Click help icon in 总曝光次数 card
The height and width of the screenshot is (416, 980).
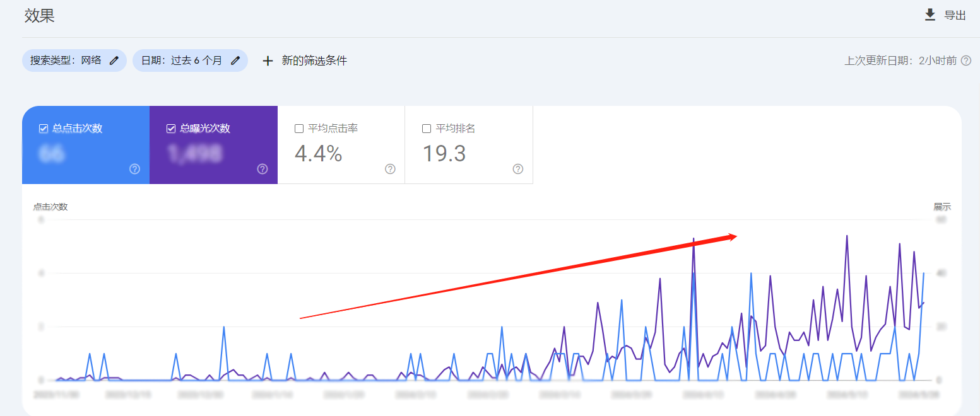[x=263, y=169]
